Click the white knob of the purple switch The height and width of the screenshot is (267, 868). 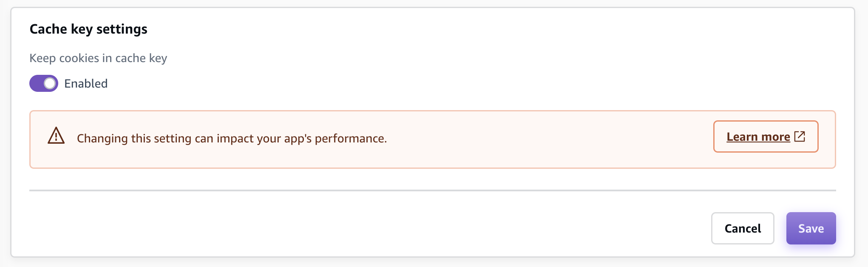[50, 83]
